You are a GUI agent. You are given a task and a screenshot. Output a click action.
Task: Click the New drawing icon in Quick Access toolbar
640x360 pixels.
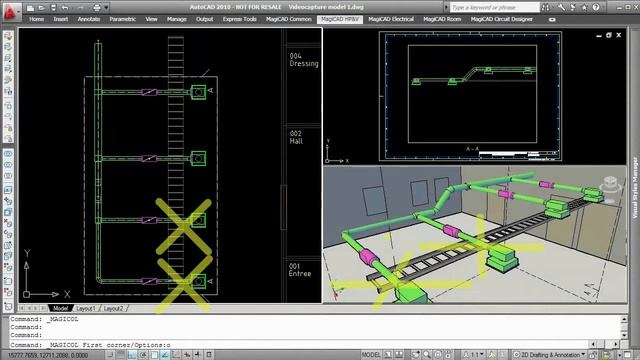tap(30, 7)
